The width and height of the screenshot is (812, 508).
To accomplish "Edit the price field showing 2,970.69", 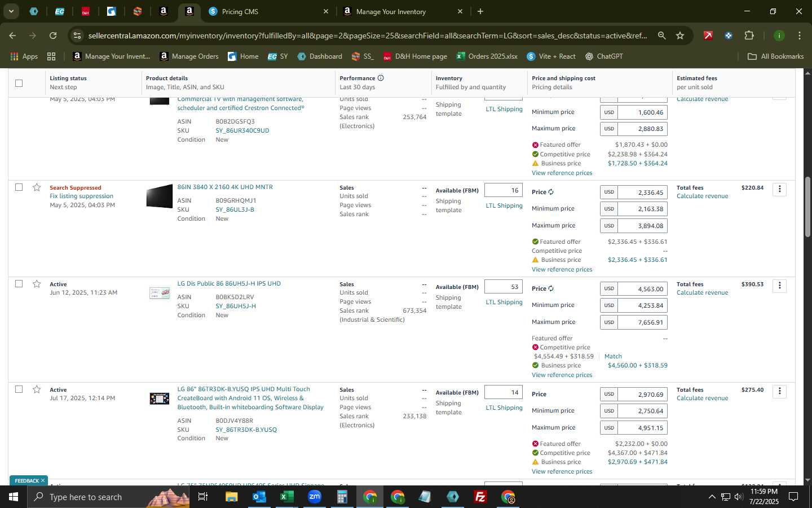I will (x=642, y=394).
